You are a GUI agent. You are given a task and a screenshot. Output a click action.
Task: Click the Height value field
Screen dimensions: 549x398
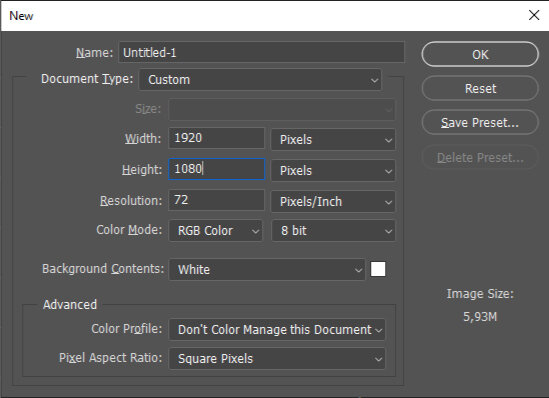point(216,169)
